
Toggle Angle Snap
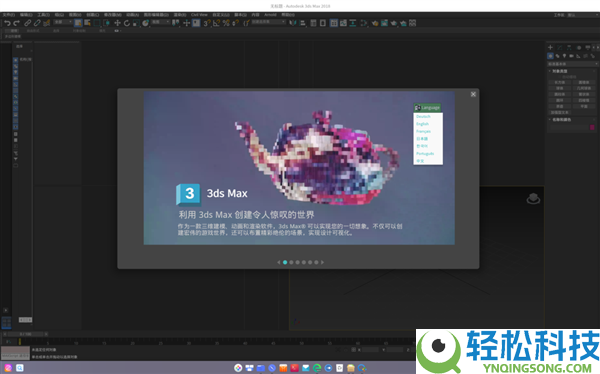pyautogui.click(x=216, y=23)
